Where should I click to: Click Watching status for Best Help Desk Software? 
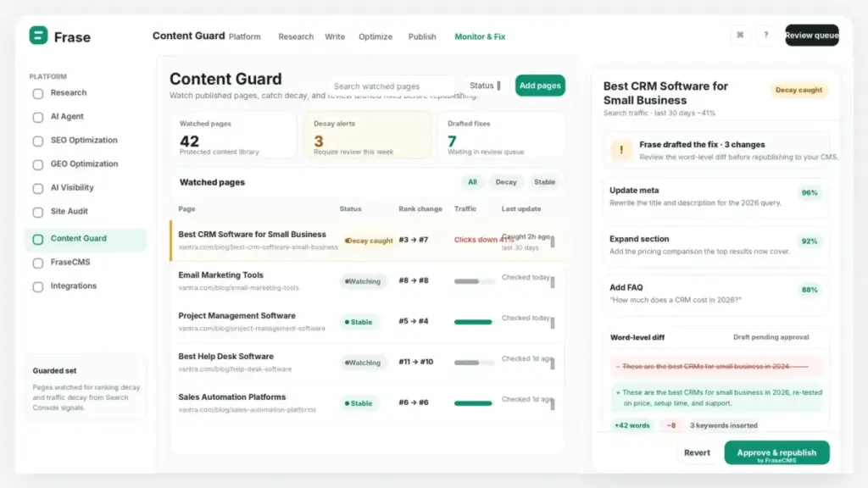pyautogui.click(x=363, y=363)
